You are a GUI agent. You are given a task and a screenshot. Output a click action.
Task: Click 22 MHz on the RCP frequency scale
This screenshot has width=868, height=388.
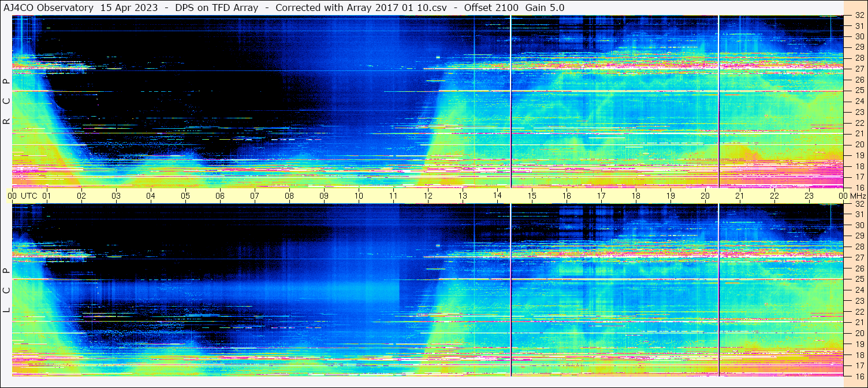point(859,123)
